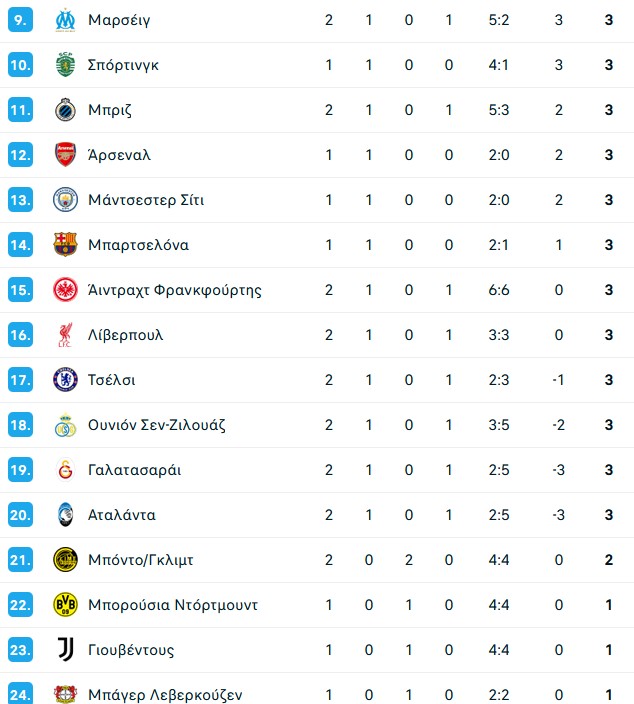Click the Arsenal crest icon
Image resolution: width=634 pixels, height=704 pixels.
click(65, 155)
